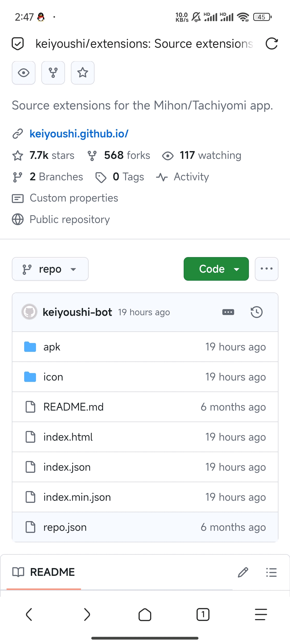290x644 pixels.
Task: Open 2 Branches page
Action: tap(56, 177)
